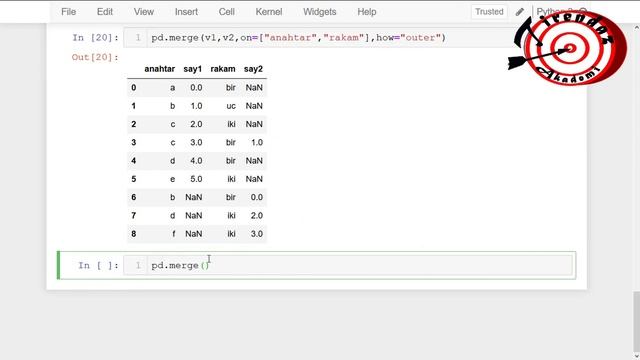Open the Kernel menu

(269, 12)
